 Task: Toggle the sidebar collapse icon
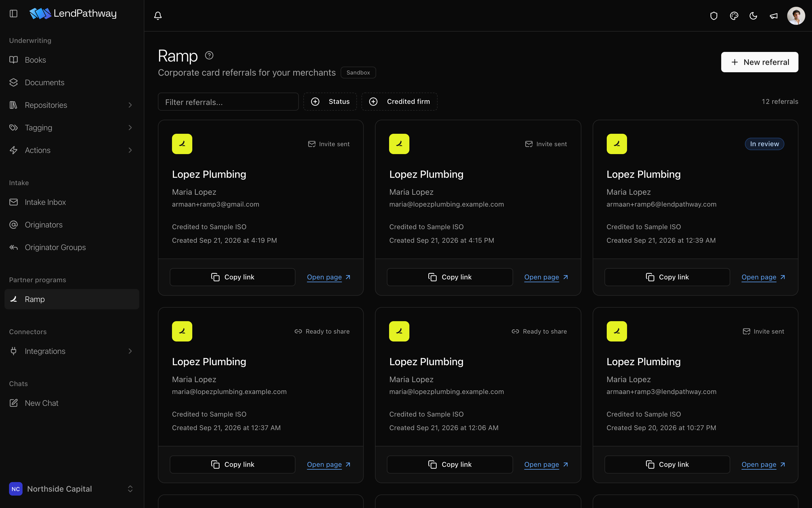point(14,14)
